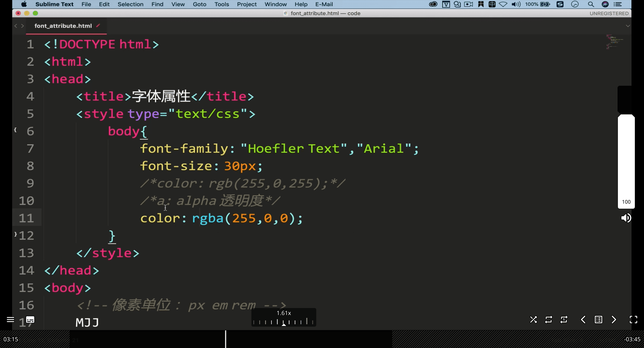This screenshot has height=348, width=644.
Task: Click the bookmark-shaped menu bar icon
Action: 481,4
